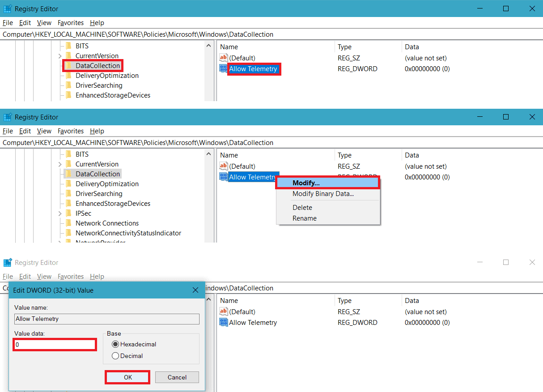This screenshot has height=392, width=543.
Task: Cancel the Edit DWORD dialog
Action: (177, 377)
